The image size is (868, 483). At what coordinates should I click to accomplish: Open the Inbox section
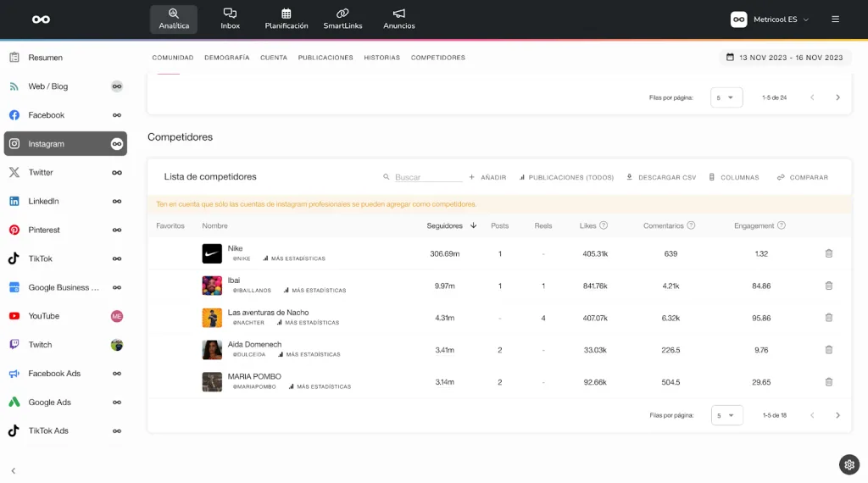pos(230,19)
